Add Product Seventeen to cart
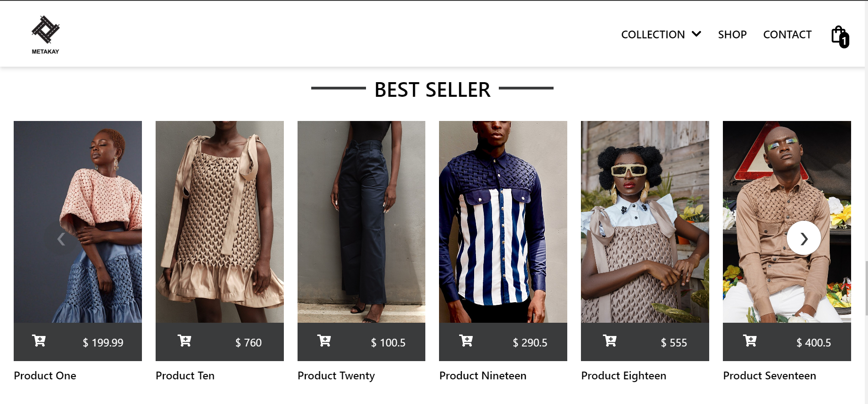This screenshot has height=404, width=868. [750, 341]
